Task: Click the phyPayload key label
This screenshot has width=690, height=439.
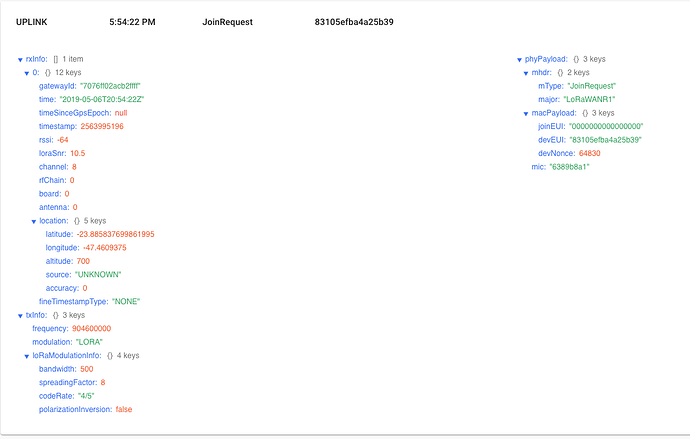Action: 546,59
